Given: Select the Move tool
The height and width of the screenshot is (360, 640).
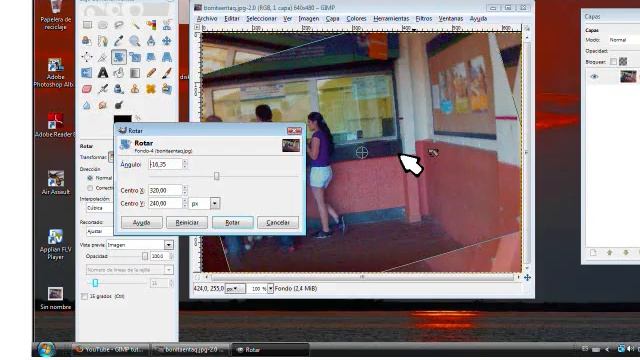Looking at the screenshot, I should (x=167, y=41).
